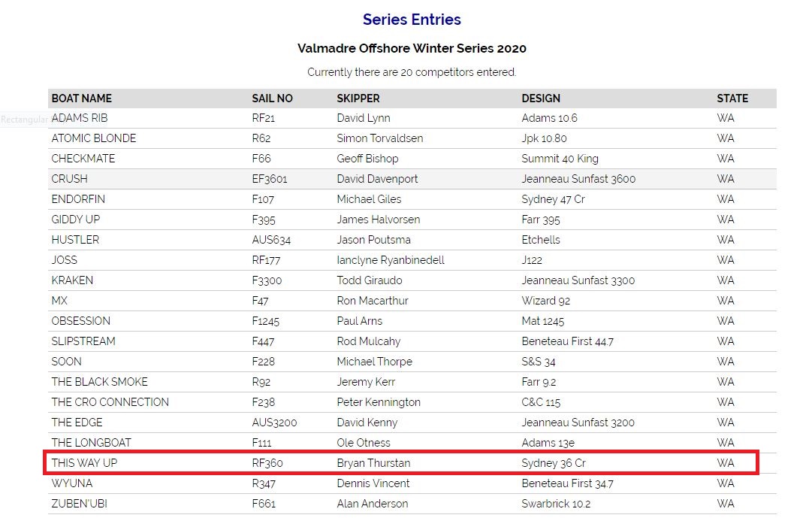Click the DESIGN column header
This screenshot has width=812, height=518.
click(541, 98)
